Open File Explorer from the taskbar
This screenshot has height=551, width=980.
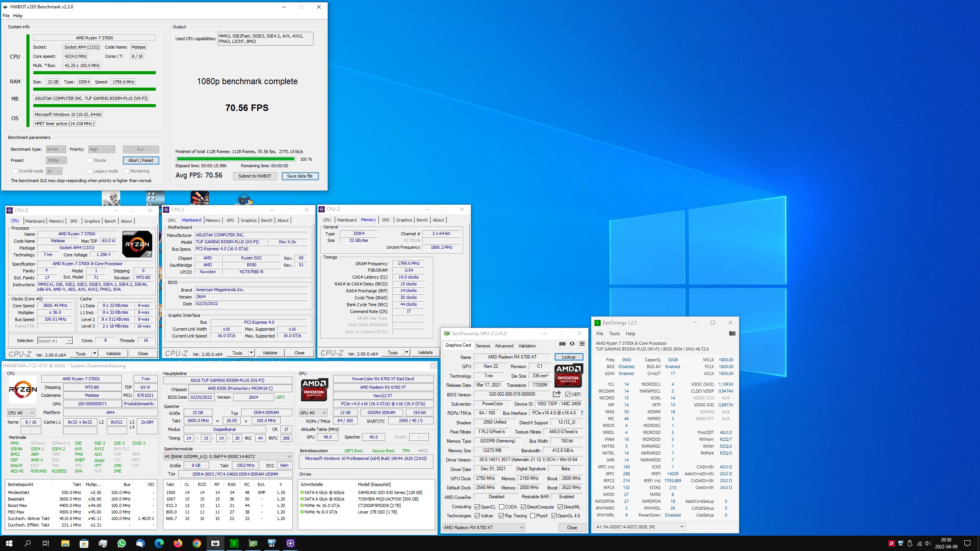[x=65, y=543]
